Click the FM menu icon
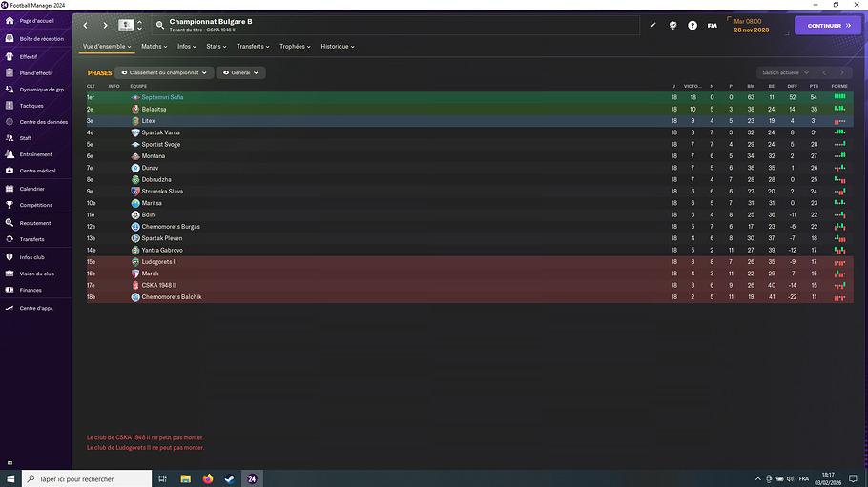The image size is (868, 487). [712, 26]
